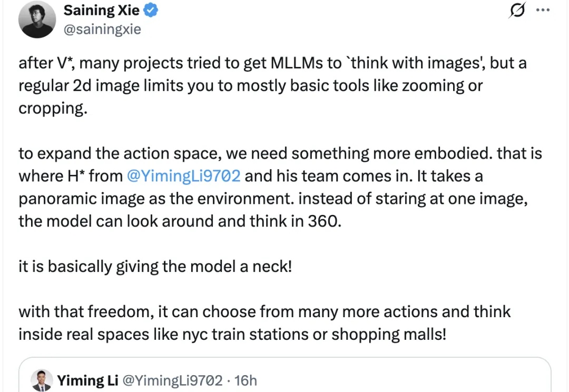Click the Grok slashed-circle icon
569x392 pixels.
point(518,11)
